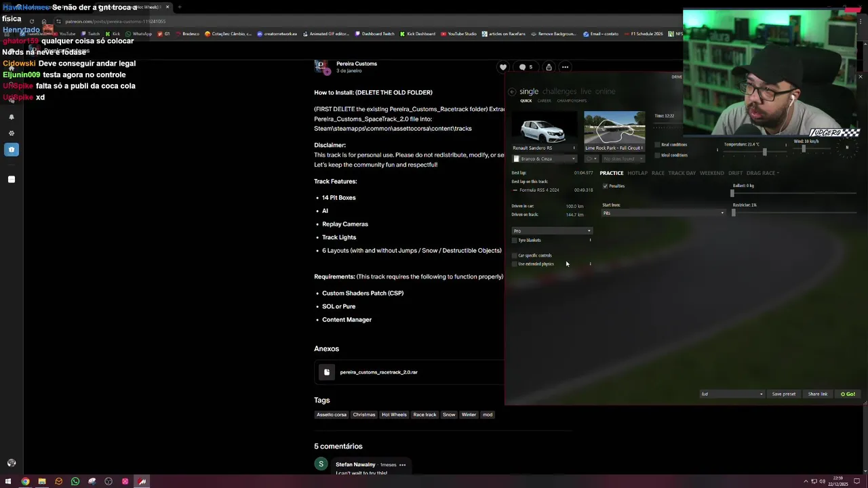This screenshot has height=488, width=868.
Task: Switch to the DRIFT mode tab
Action: [735, 173]
